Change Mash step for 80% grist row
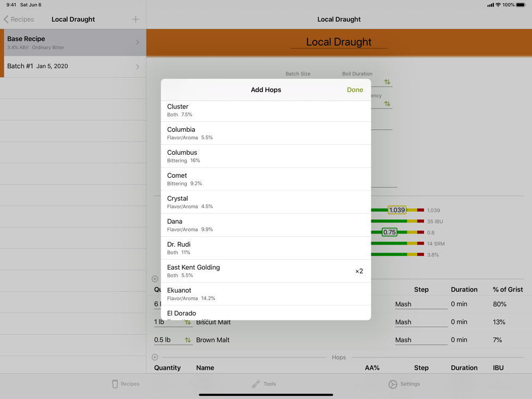532x399 pixels. click(421, 304)
